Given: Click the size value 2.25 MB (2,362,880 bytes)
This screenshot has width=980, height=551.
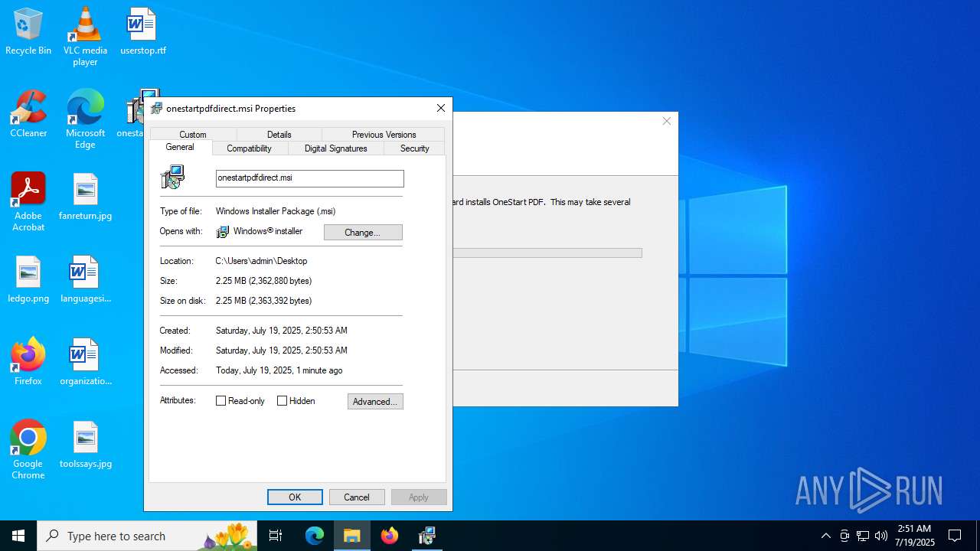Looking at the screenshot, I should (x=263, y=281).
